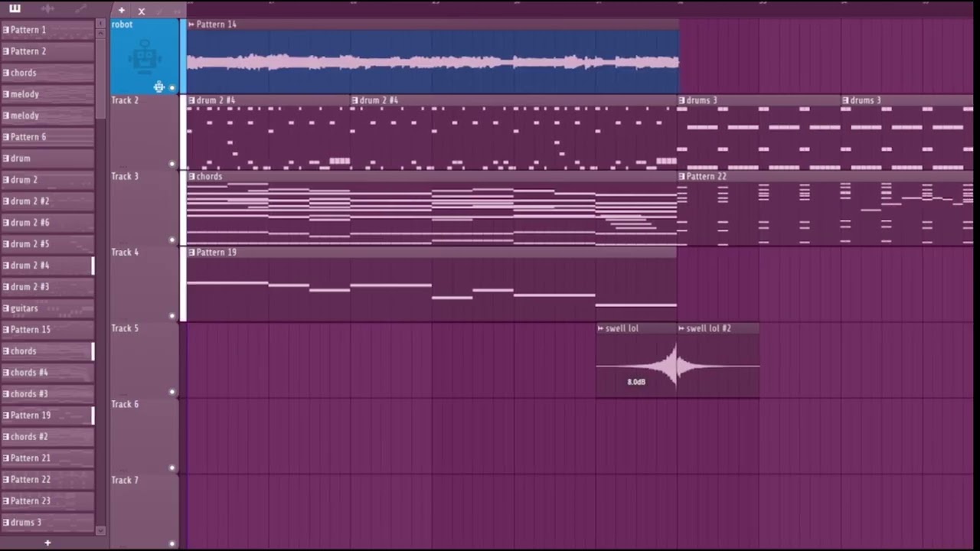Select the Track 4 header
980x551 pixels.
144,284
